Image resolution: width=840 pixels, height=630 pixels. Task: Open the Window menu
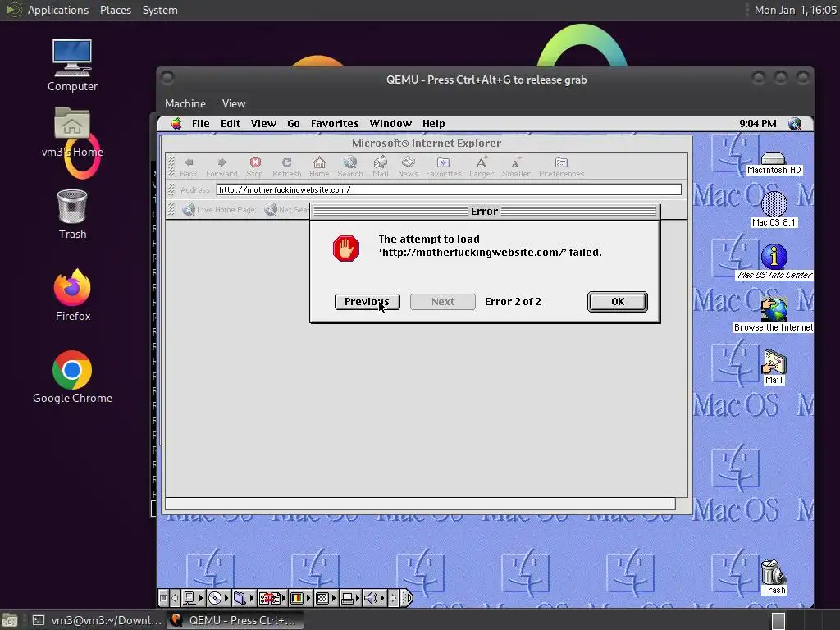390,124
